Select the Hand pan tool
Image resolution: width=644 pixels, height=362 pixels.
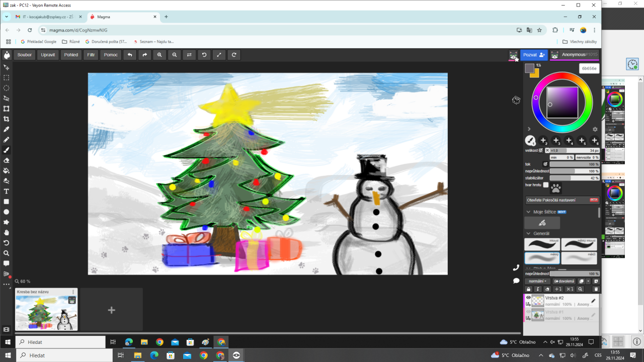tap(7, 232)
